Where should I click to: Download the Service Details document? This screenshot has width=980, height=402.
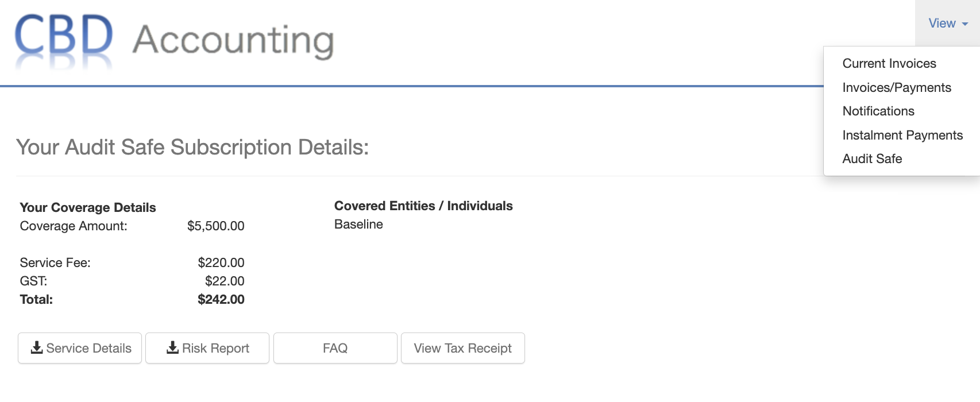tap(79, 347)
